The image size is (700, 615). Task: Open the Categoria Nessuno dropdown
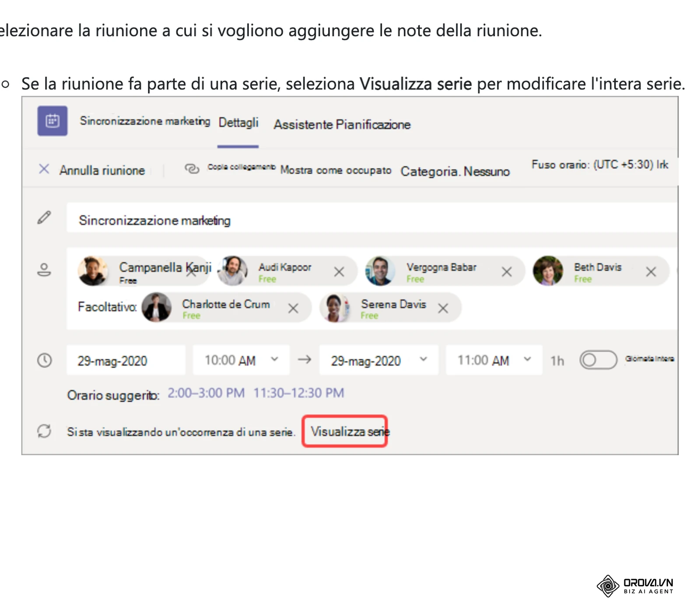(x=455, y=171)
